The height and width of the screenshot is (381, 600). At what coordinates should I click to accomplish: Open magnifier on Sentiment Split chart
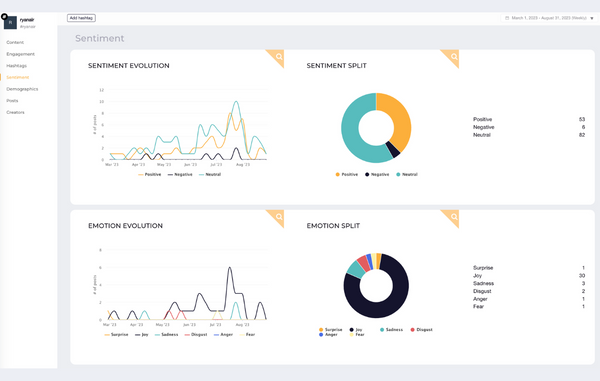pos(454,57)
